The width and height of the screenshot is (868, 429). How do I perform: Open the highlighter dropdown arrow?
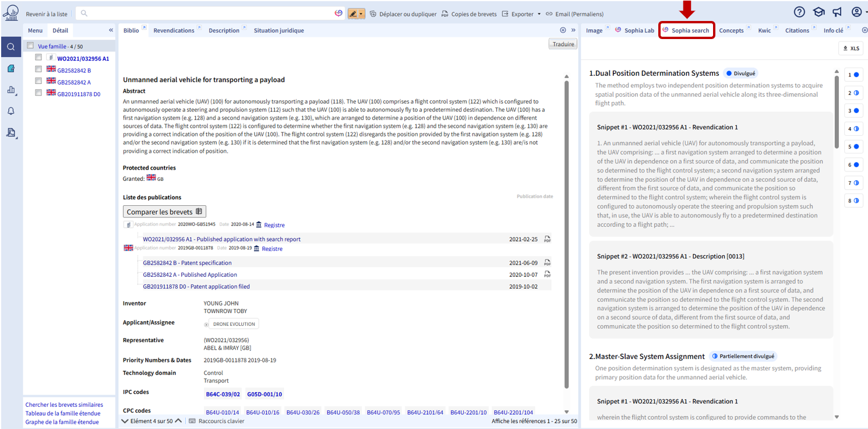[x=362, y=13]
